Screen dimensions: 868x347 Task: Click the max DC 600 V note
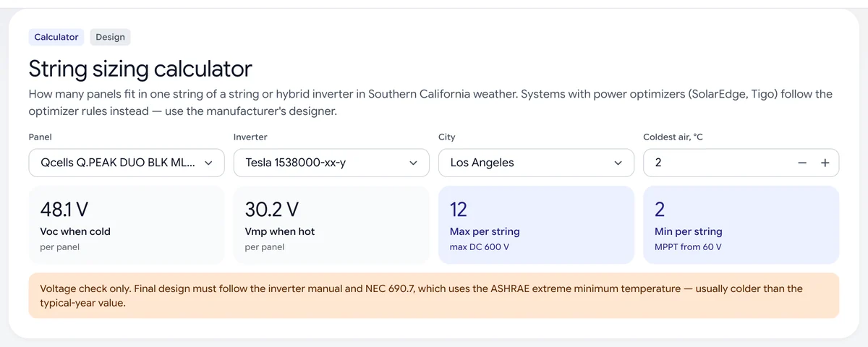tap(480, 247)
